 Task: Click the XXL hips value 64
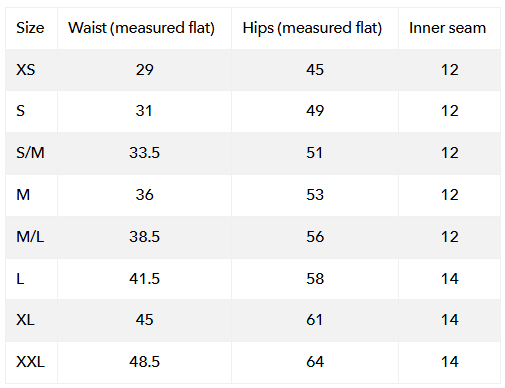[x=315, y=362]
